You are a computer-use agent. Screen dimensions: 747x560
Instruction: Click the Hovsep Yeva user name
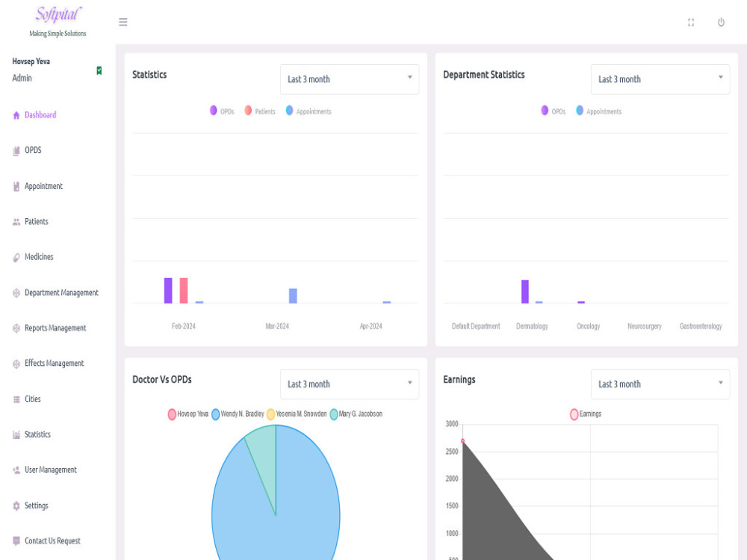[x=31, y=61]
